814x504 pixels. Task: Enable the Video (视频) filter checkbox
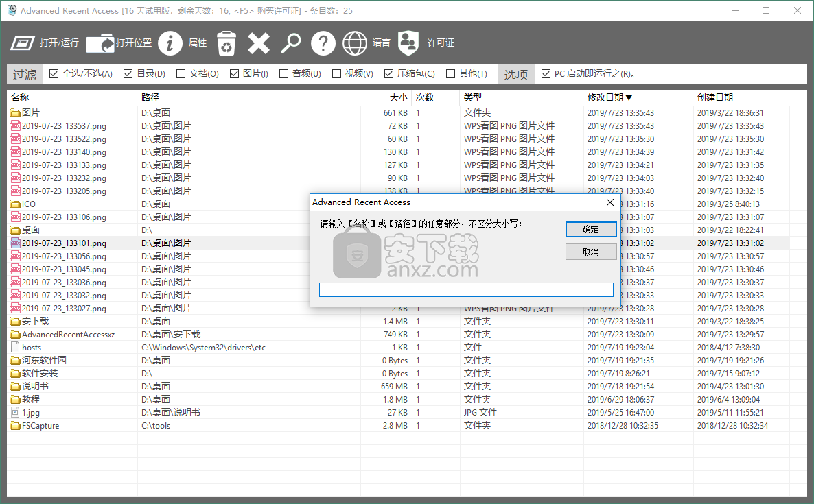tap(336, 73)
